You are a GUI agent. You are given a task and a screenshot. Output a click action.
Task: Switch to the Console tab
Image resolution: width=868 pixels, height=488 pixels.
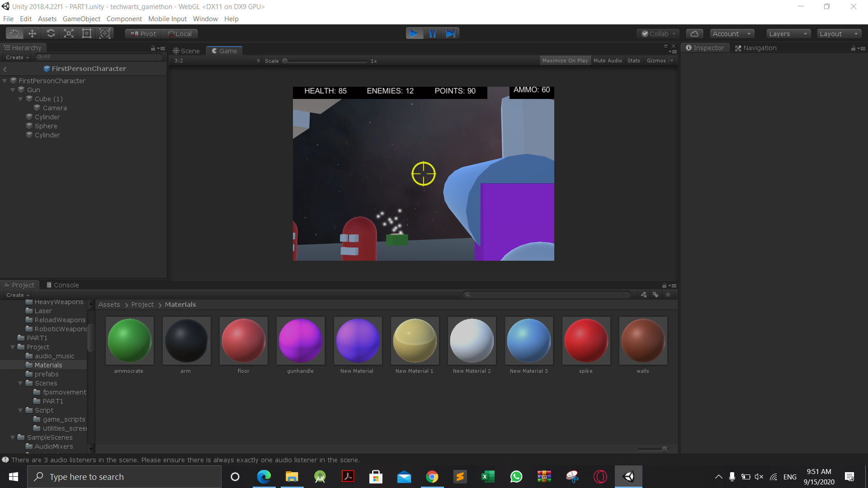pos(63,285)
